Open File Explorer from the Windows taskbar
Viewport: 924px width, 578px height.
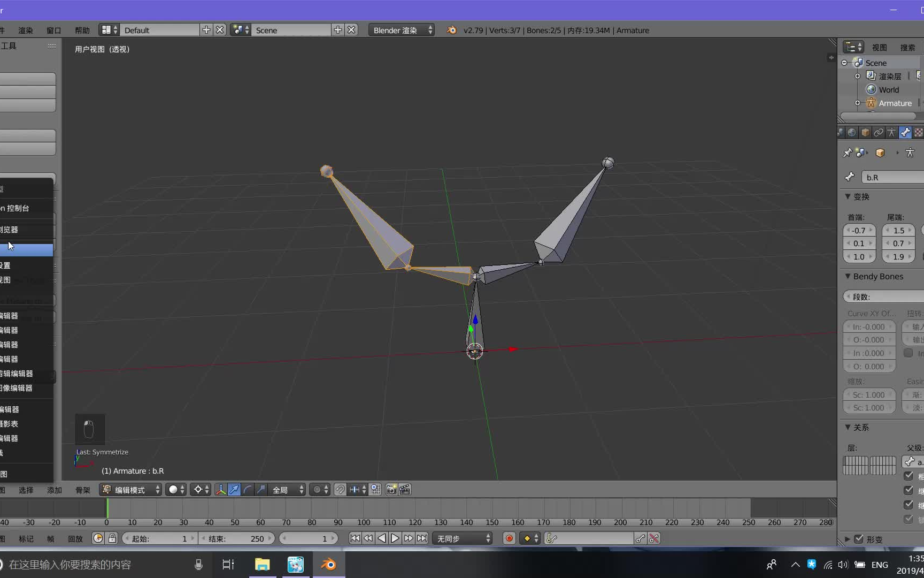pos(263,565)
